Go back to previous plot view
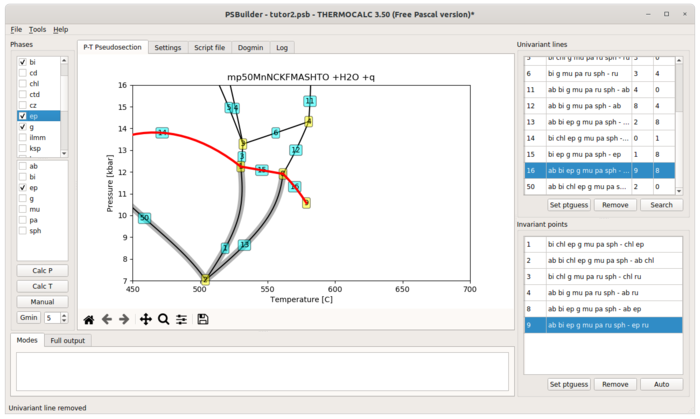This screenshot has width=700, height=419. pos(107,319)
